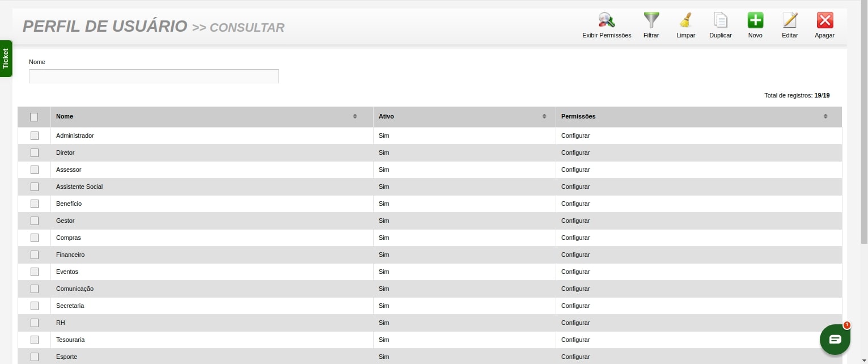
Task: Select the Assistente Social row name
Action: click(79, 187)
